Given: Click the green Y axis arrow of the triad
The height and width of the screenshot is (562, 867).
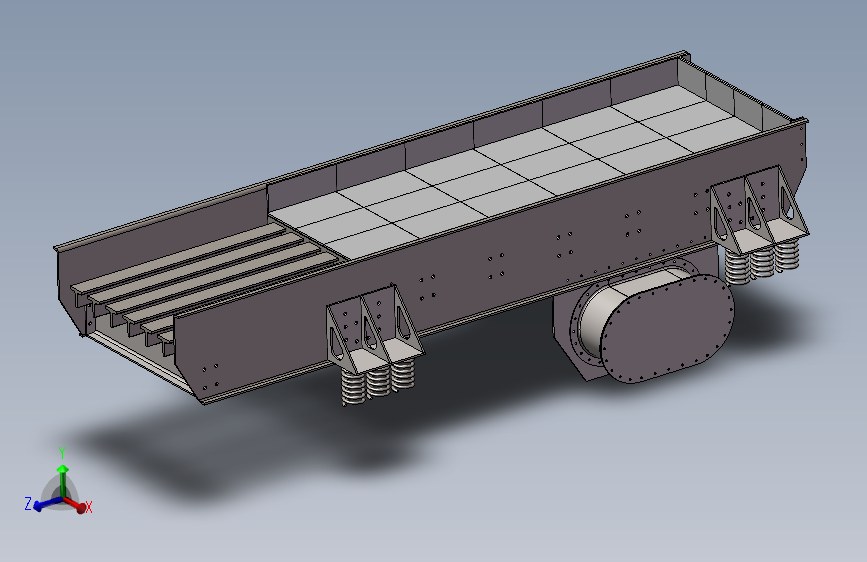Looking at the screenshot, I should pyautogui.click(x=62, y=479).
